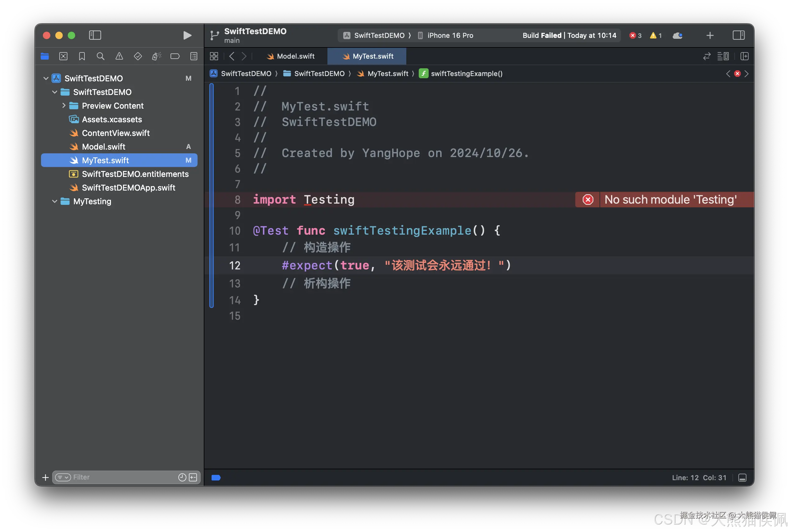Open the Breakpoint navigator
The height and width of the screenshot is (532, 789).
(175, 56)
